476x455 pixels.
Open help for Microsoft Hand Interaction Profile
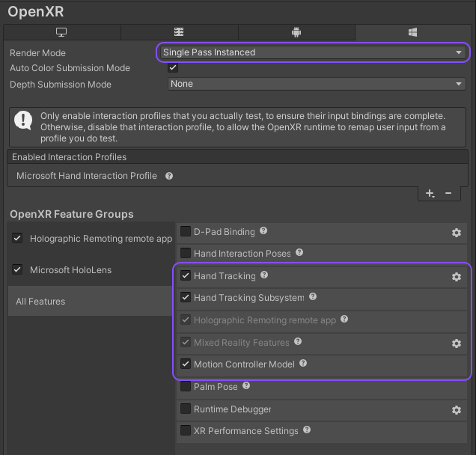[169, 176]
